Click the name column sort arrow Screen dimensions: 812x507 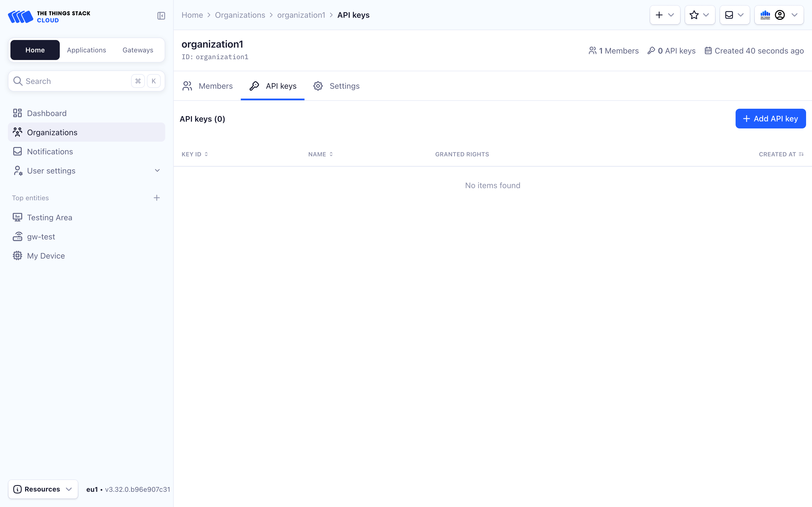point(332,154)
